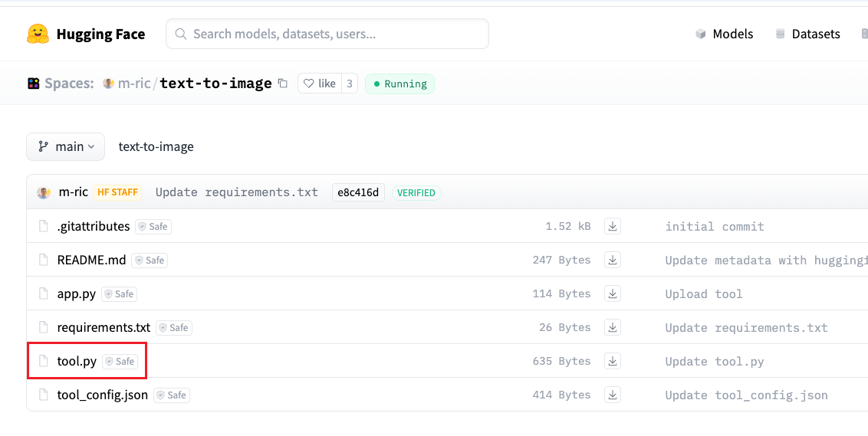This screenshot has width=868, height=436.
Task: Click Safe badge next to tool_config.json
Action: (x=173, y=395)
